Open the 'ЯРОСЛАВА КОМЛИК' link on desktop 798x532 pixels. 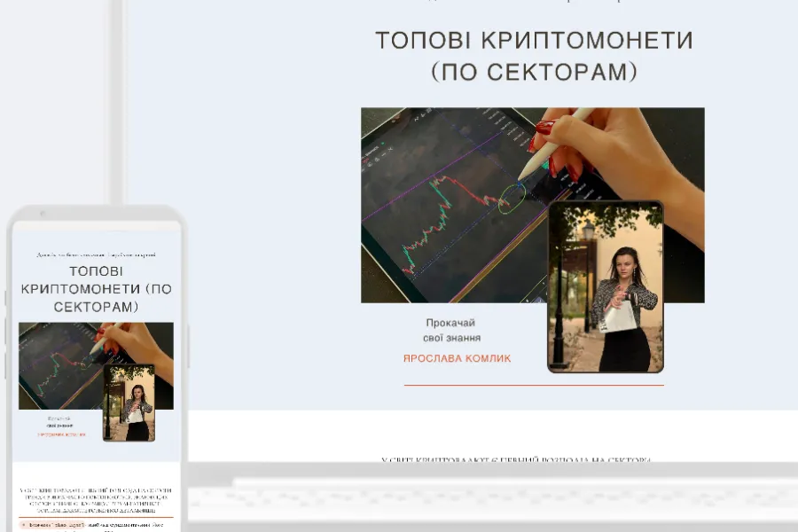pos(457,359)
